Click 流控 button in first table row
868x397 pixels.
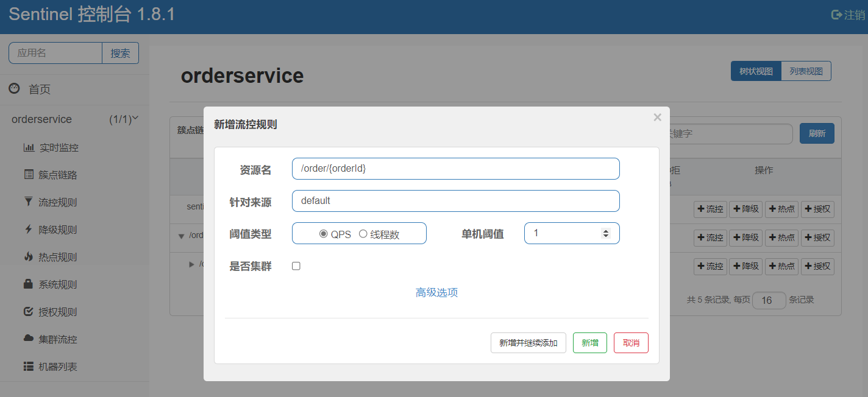point(710,209)
